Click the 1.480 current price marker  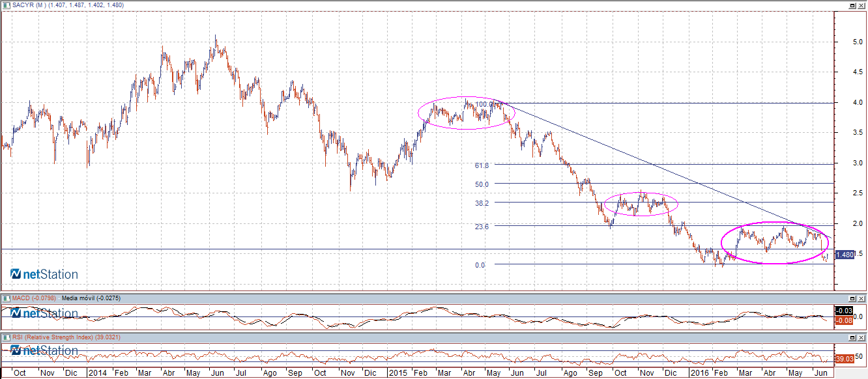coord(844,255)
